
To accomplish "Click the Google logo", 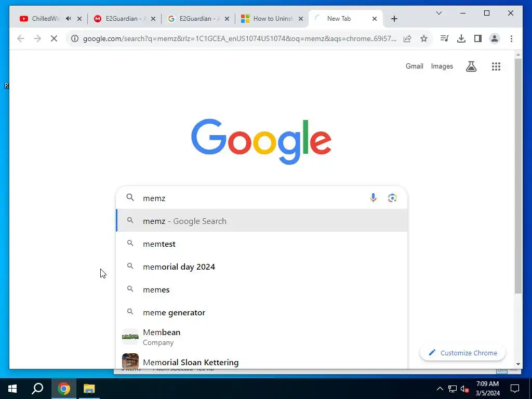I will [x=261, y=141].
